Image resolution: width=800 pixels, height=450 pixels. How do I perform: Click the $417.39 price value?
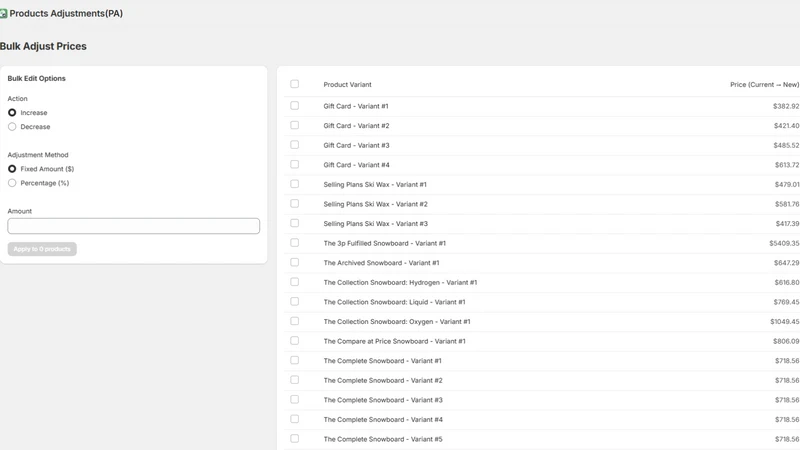[787, 223]
